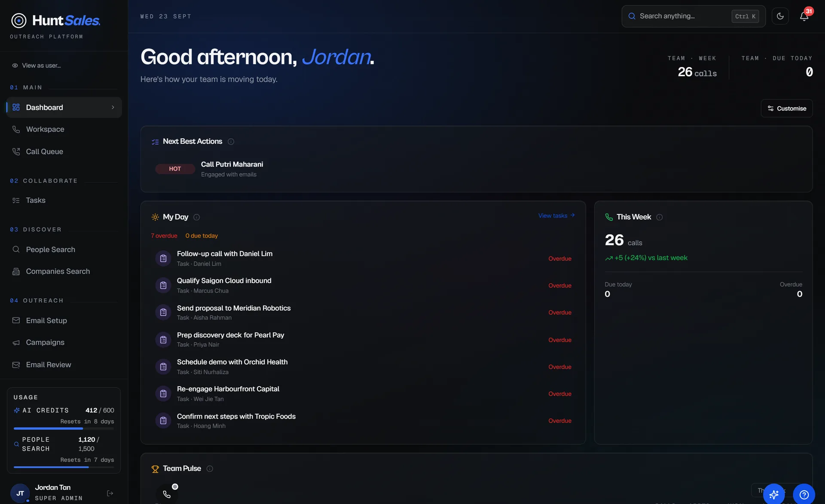
Task: Click the 7 overdue filter
Action: coord(164,236)
